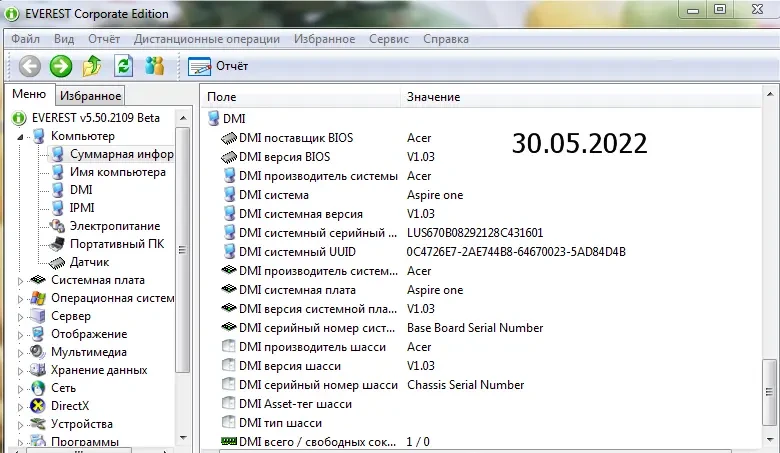Image resolution: width=780 pixels, height=453 pixels.
Task: Click the Операционная система Windows flag icon
Action: 38,298
